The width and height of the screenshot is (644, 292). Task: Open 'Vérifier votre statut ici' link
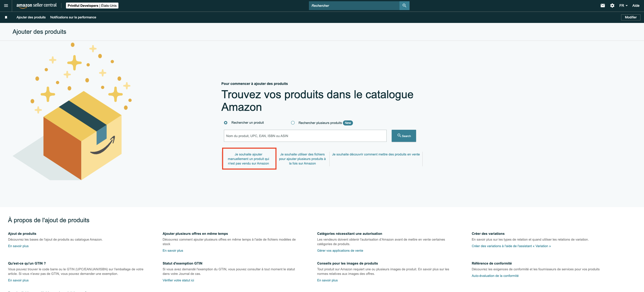(x=178, y=280)
